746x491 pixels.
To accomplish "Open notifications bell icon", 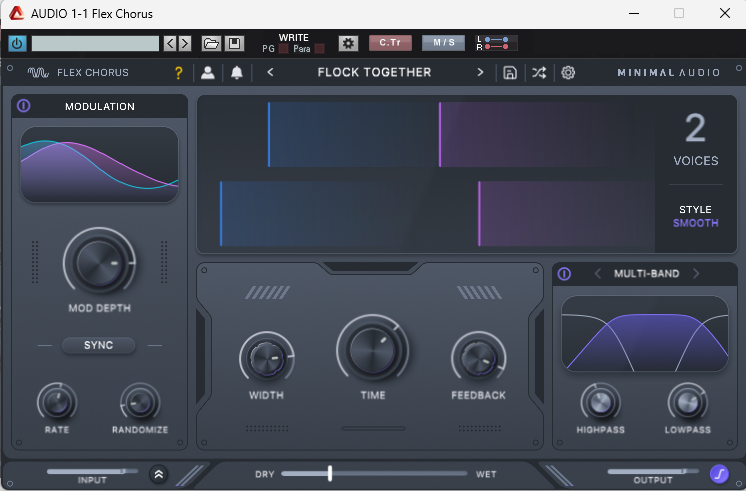I will (236, 73).
